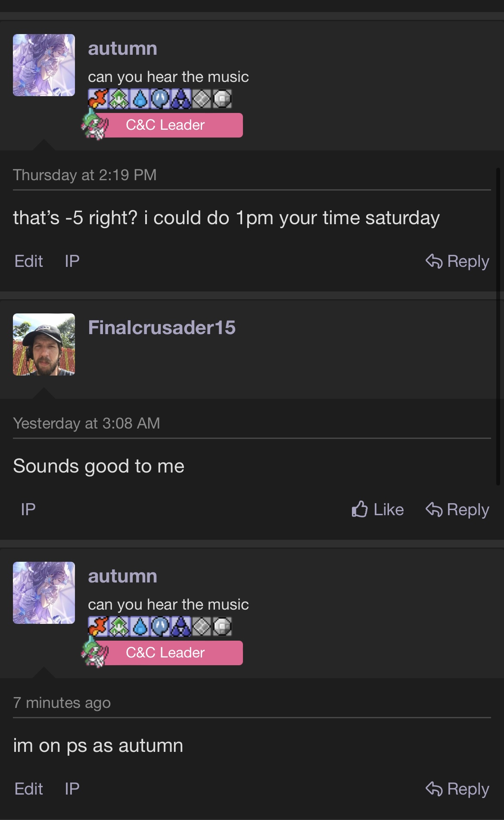Image resolution: width=504 pixels, height=820 pixels.
Task: Click the white octagon badge in the Thursday post
Action: click(222, 99)
